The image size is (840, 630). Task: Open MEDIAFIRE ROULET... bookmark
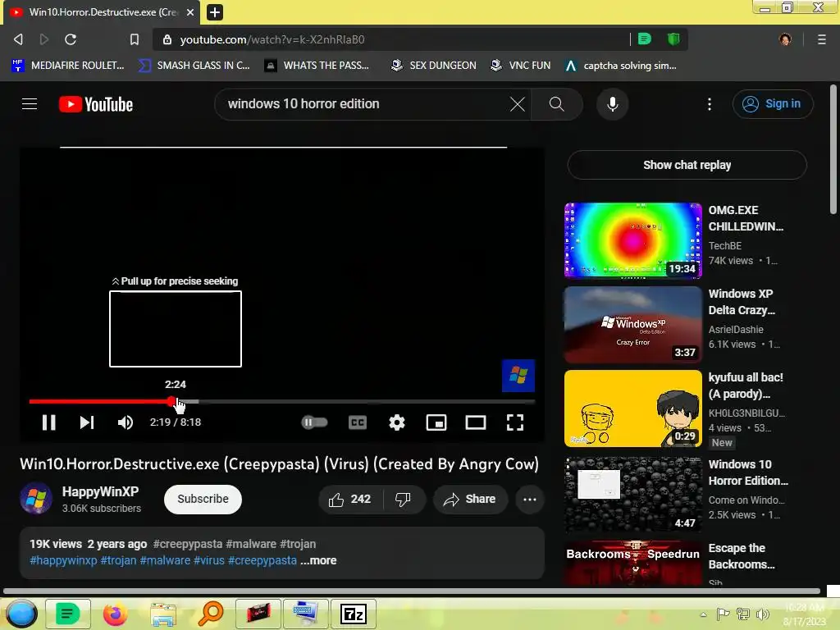coord(67,66)
